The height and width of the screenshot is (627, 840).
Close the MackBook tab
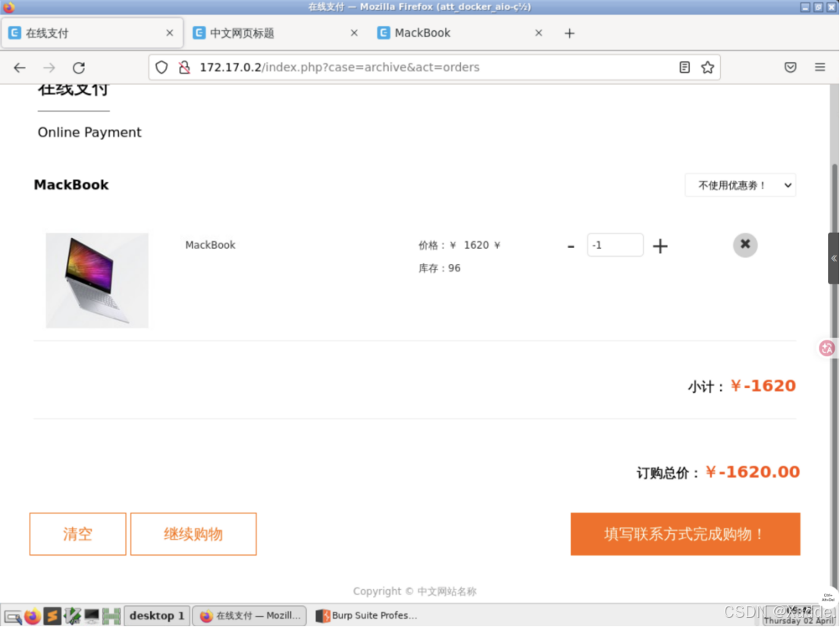538,33
